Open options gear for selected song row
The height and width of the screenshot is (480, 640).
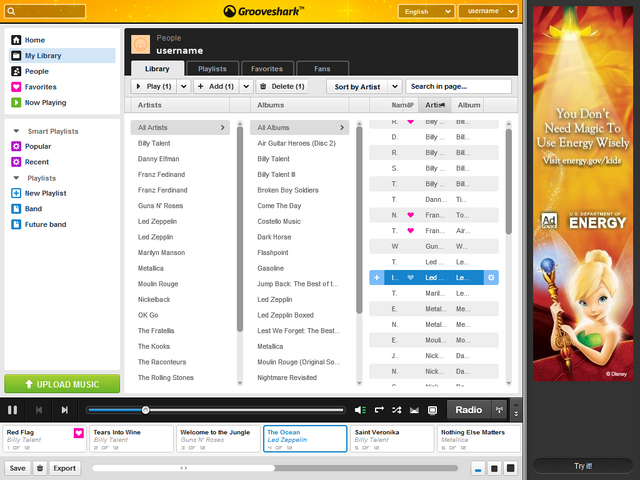pos(491,278)
